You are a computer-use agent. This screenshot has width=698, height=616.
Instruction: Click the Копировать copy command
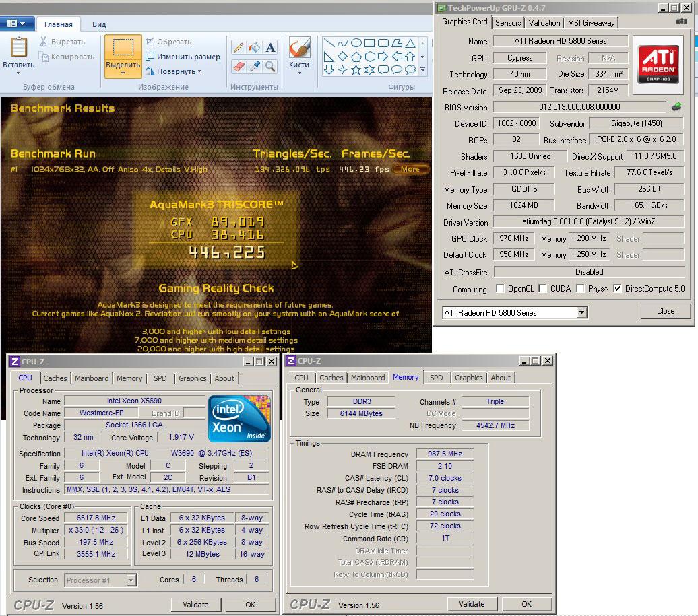point(67,57)
